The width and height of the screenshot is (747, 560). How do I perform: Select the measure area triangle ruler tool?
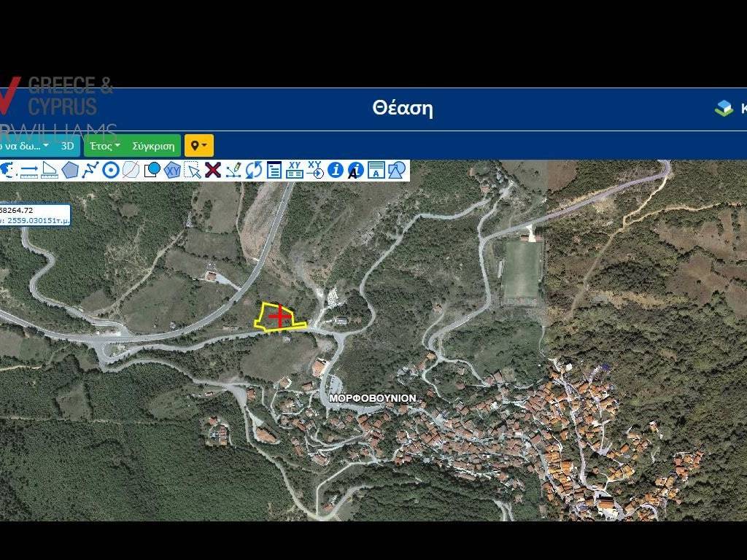coord(50,171)
